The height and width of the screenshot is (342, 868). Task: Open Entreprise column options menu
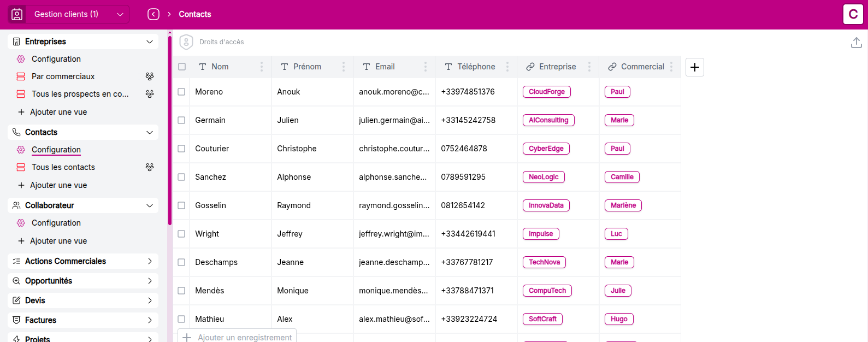point(589,67)
